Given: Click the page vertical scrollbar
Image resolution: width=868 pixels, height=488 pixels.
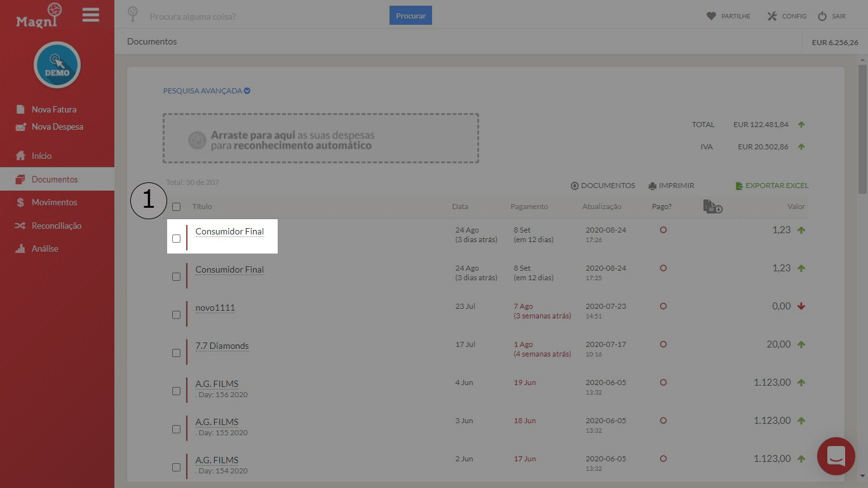Looking at the screenshot, I should tap(862, 129).
